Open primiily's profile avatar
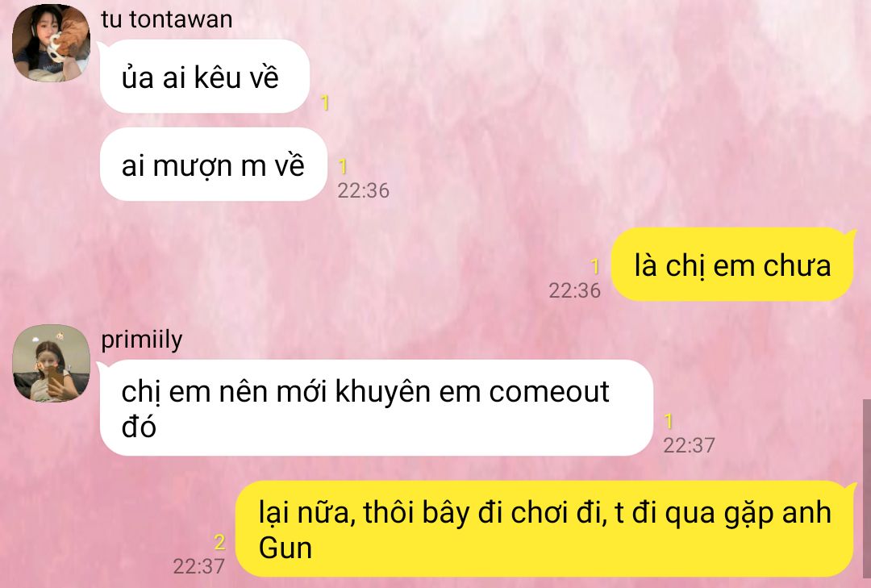 51,364
